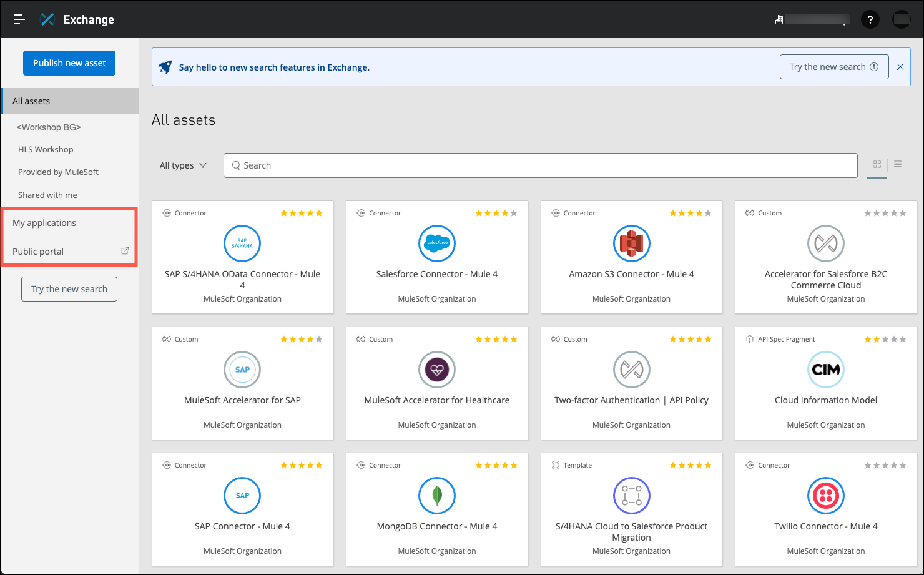The width and height of the screenshot is (924, 575).
Task: Open Cloud Information Model title
Action: (826, 400)
